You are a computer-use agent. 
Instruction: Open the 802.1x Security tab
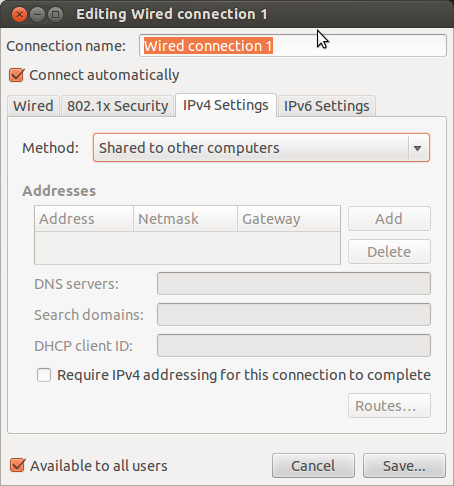pos(118,106)
